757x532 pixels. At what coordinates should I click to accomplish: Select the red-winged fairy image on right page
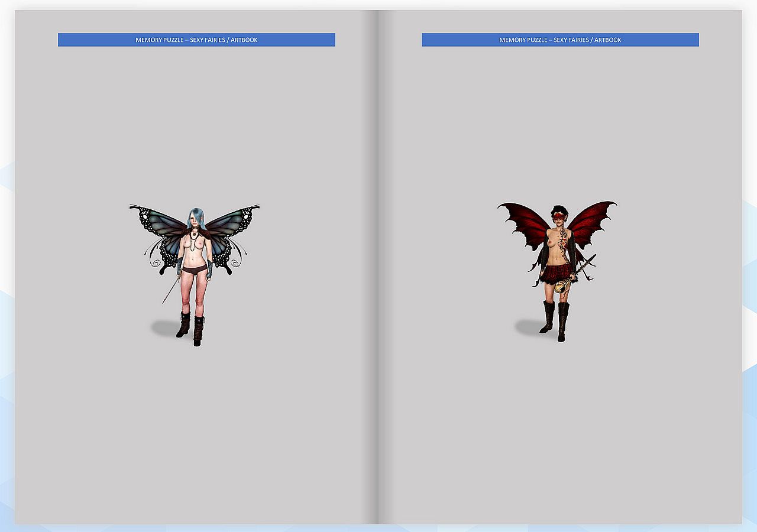tap(557, 271)
